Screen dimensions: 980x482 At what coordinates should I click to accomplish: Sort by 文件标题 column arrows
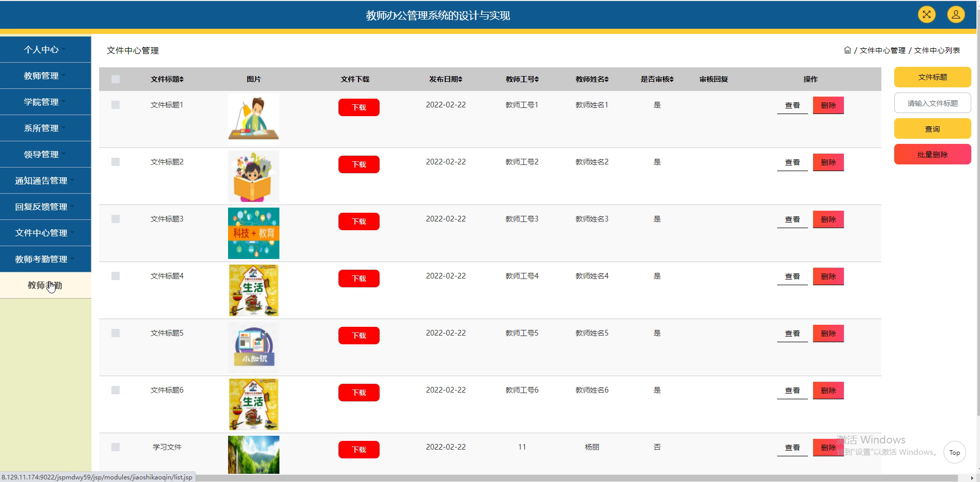click(x=182, y=79)
